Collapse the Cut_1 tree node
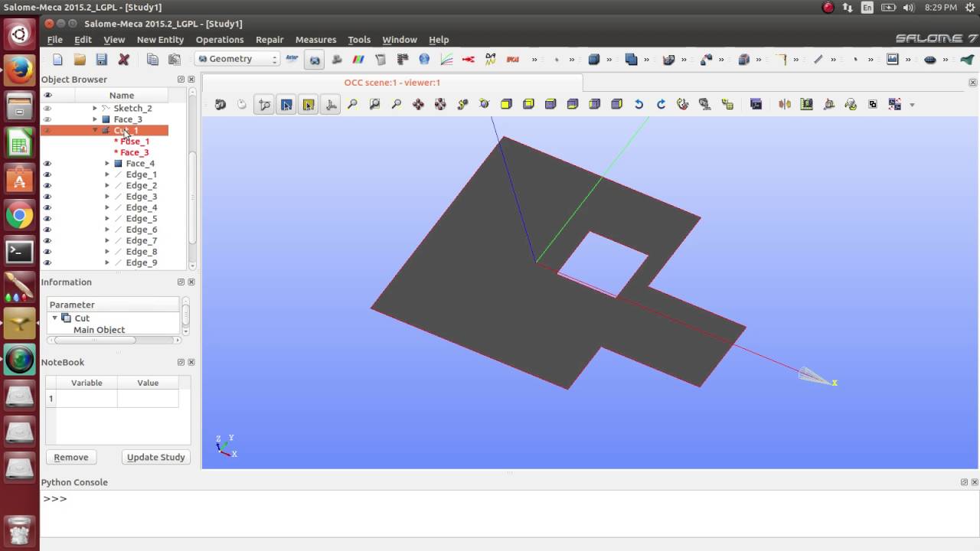Viewport: 980px width, 551px height. tap(95, 131)
